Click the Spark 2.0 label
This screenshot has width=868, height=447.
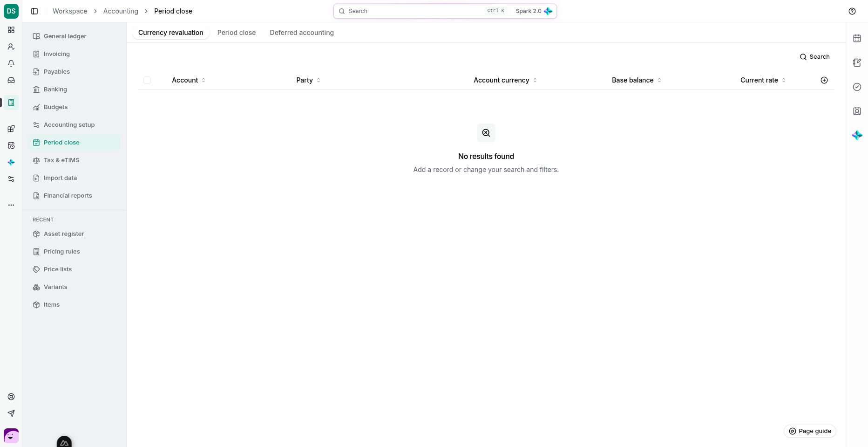529,11
